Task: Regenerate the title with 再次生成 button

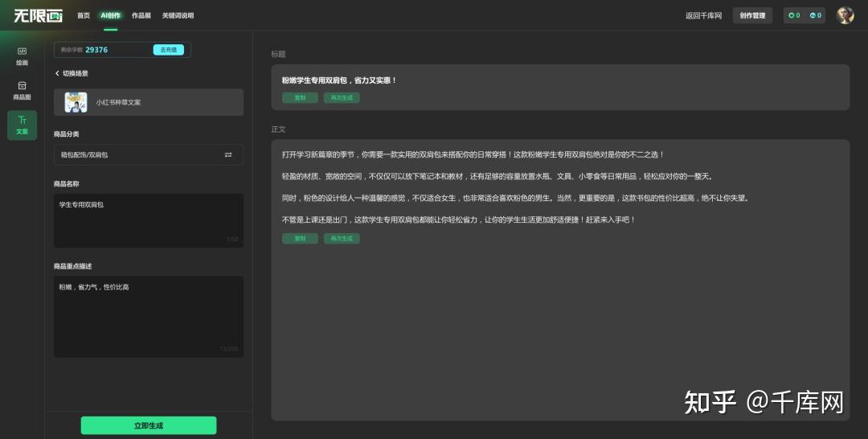Action: (x=342, y=97)
